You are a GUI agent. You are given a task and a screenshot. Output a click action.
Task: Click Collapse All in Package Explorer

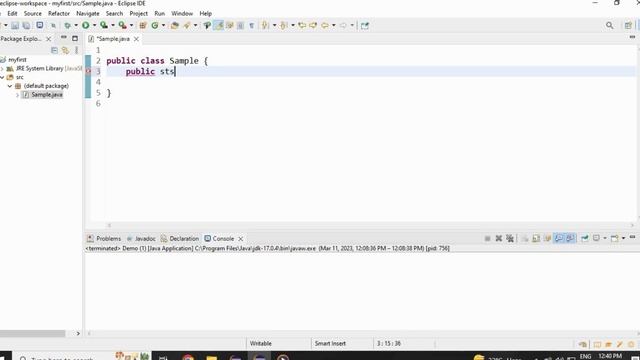54,50
